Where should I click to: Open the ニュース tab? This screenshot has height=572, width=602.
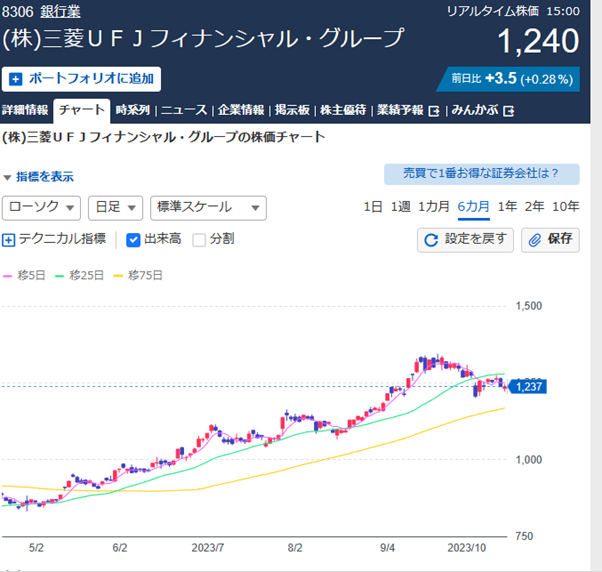184,111
